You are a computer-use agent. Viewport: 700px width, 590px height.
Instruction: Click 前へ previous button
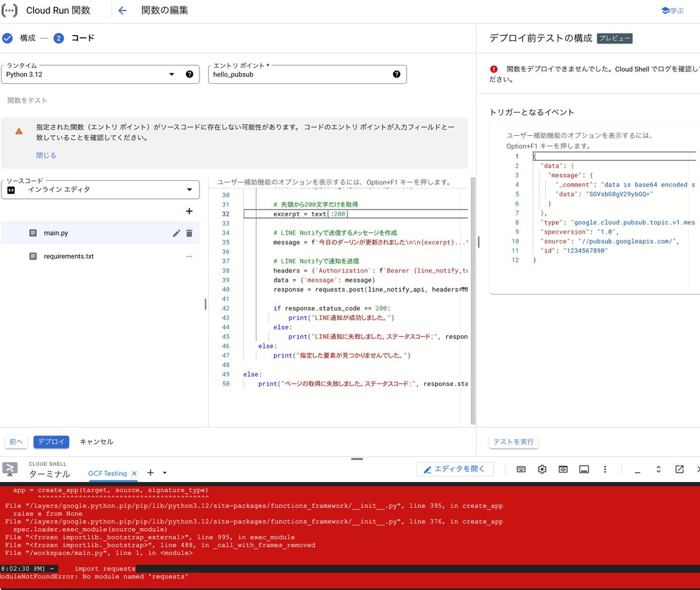click(x=16, y=442)
